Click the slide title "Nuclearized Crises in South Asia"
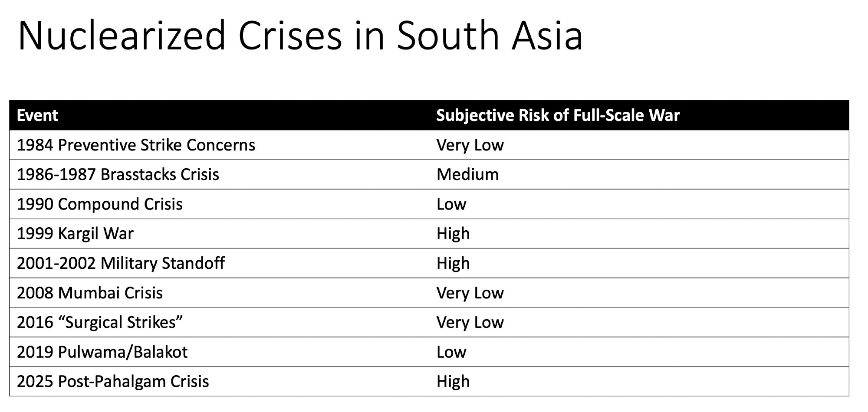 (x=299, y=36)
